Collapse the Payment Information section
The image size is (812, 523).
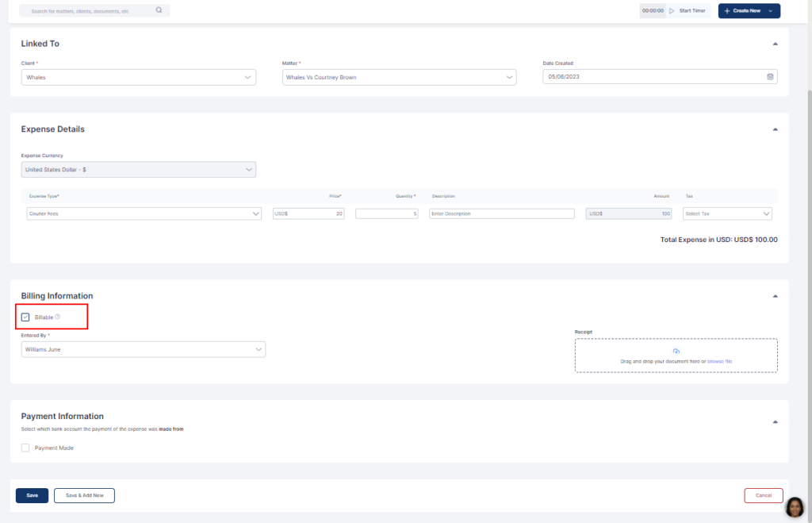pyautogui.click(x=775, y=422)
